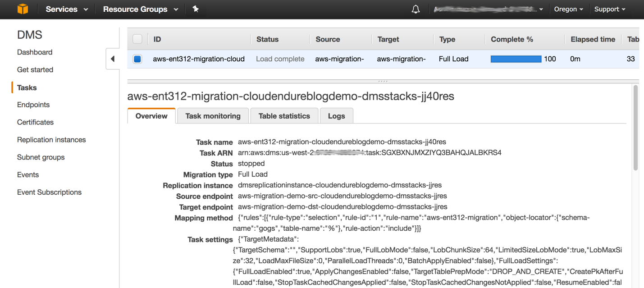Click the Mapping method JSON rules

pyautogui.click(x=411, y=223)
